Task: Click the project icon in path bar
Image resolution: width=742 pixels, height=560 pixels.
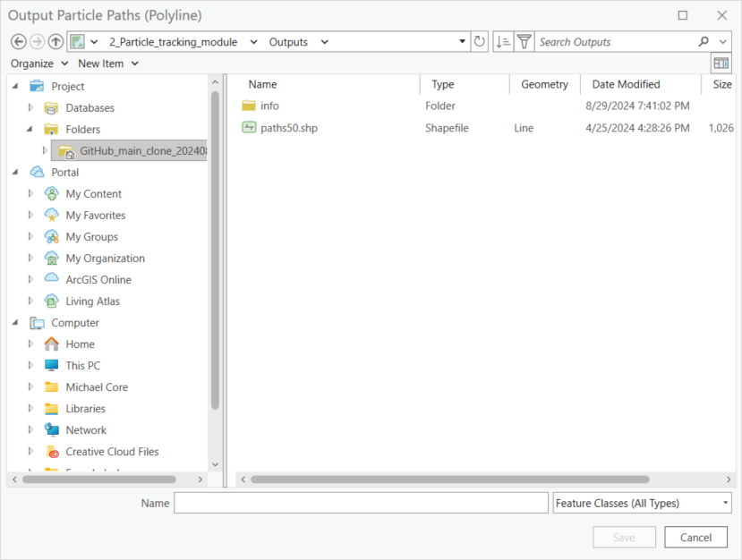Action: (x=77, y=42)
